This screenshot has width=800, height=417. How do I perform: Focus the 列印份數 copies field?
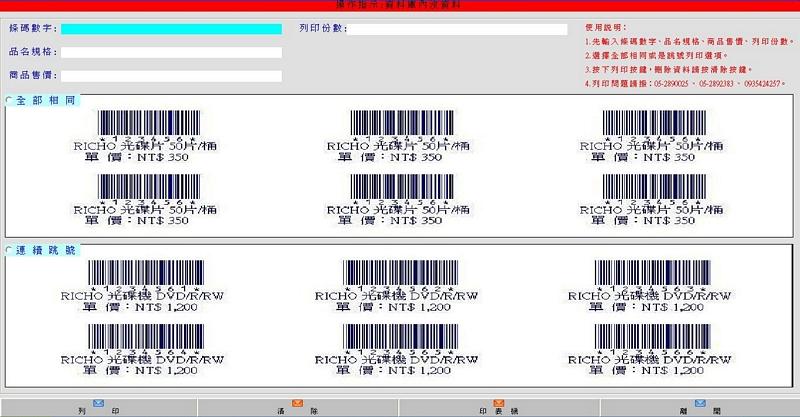(458, 29)
